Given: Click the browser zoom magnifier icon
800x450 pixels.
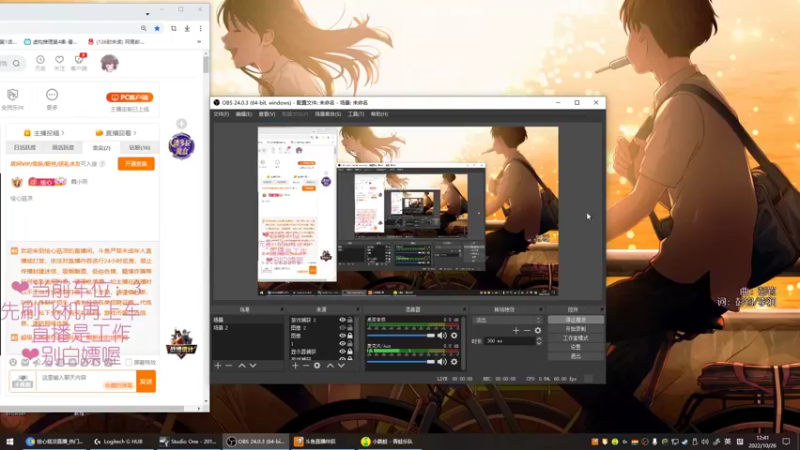Looking at the screenshot, I should click(x=144, y=29).
